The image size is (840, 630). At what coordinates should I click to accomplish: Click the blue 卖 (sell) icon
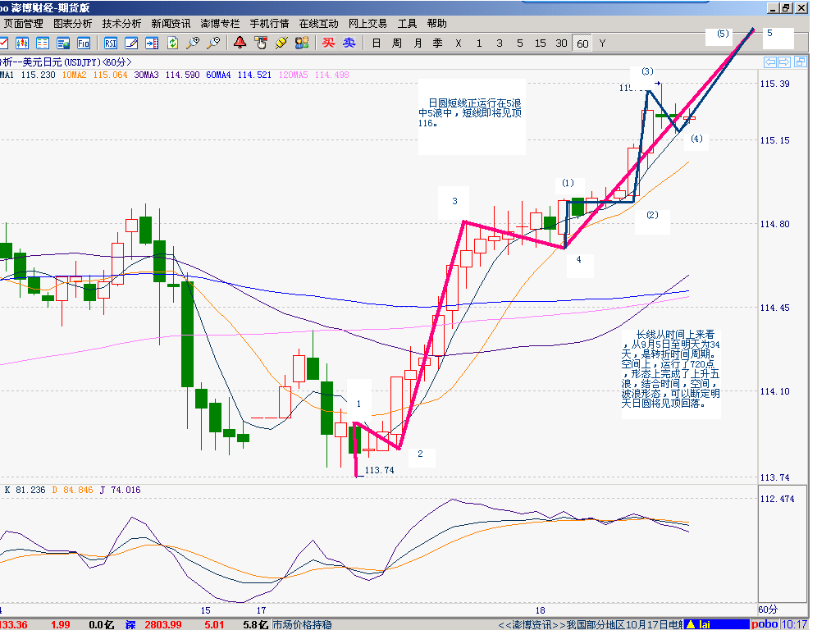point(349,43)
